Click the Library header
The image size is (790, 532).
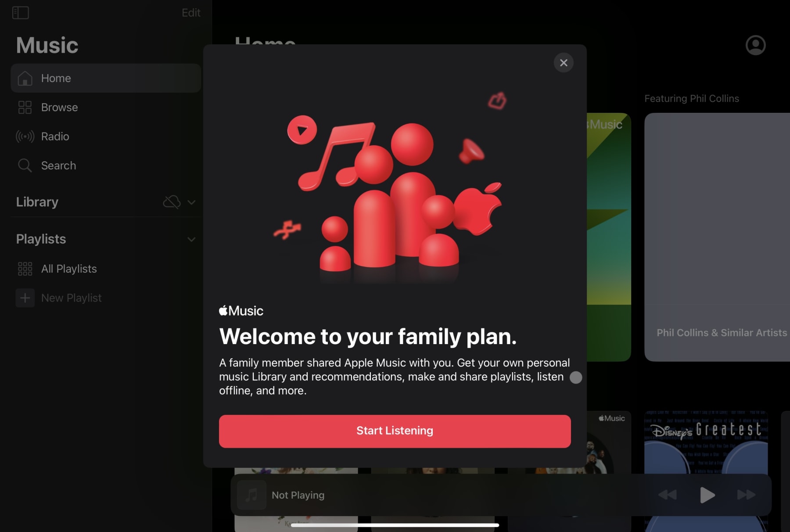[x=37, y=202]
